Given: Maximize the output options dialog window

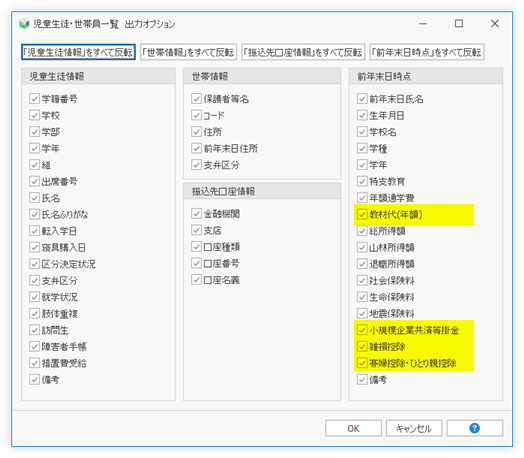Looking at the screenshot, I should point(459,24).
